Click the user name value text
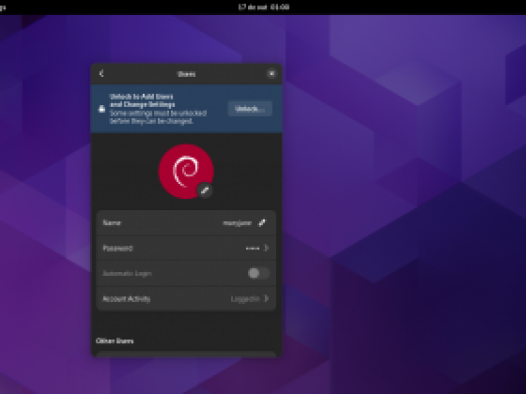The width and height of the screenshot is (526, 394). click(237, 223)
